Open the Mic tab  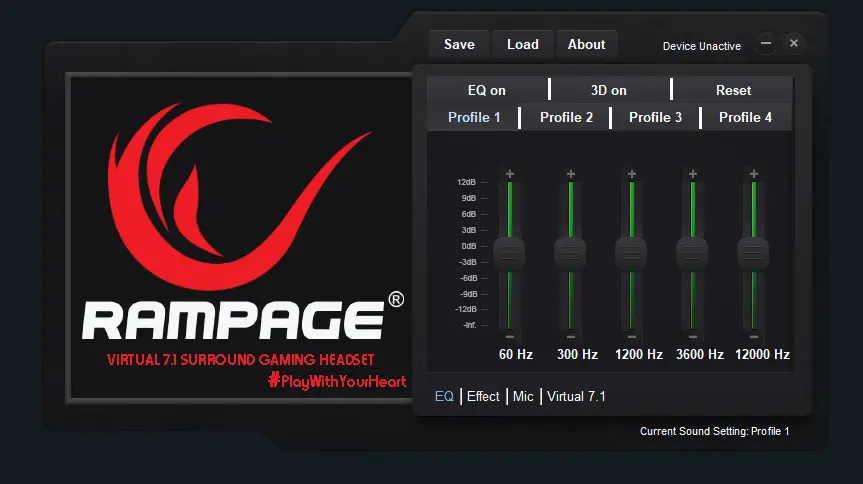[523, 396]
